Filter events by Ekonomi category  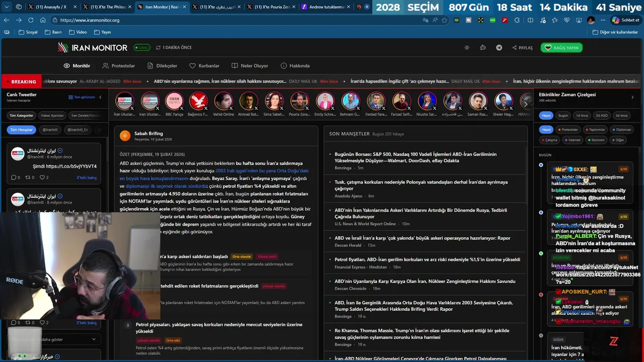coord(596,140)
